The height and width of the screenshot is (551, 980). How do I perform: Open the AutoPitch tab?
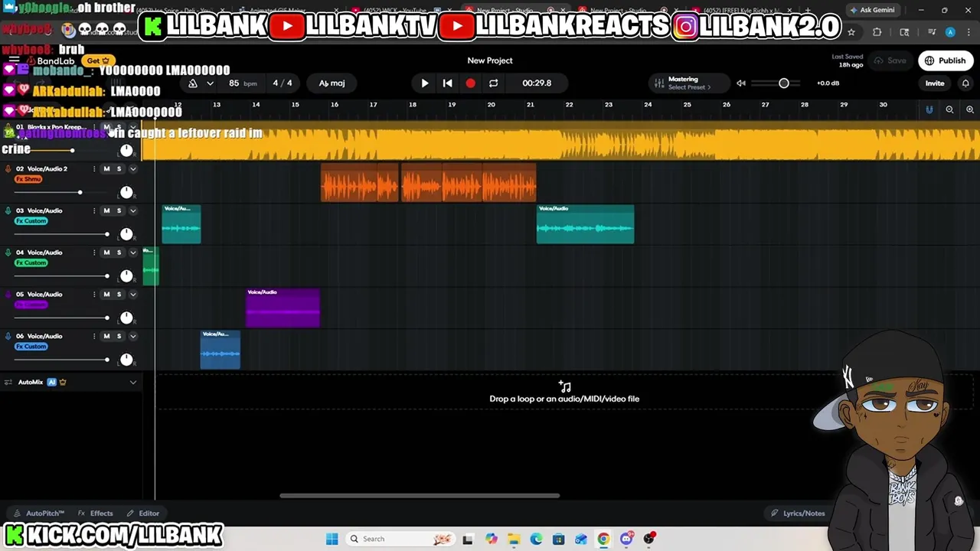[x=40, y=514]
